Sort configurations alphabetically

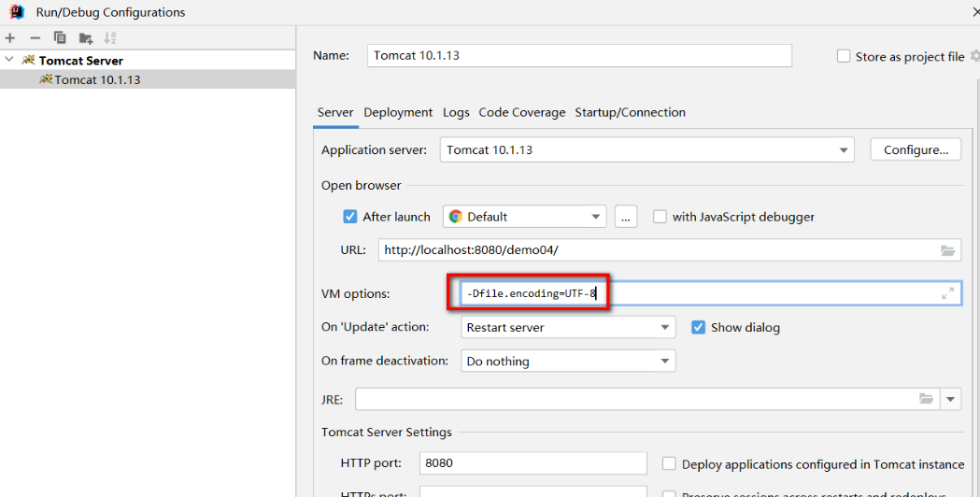110,38
